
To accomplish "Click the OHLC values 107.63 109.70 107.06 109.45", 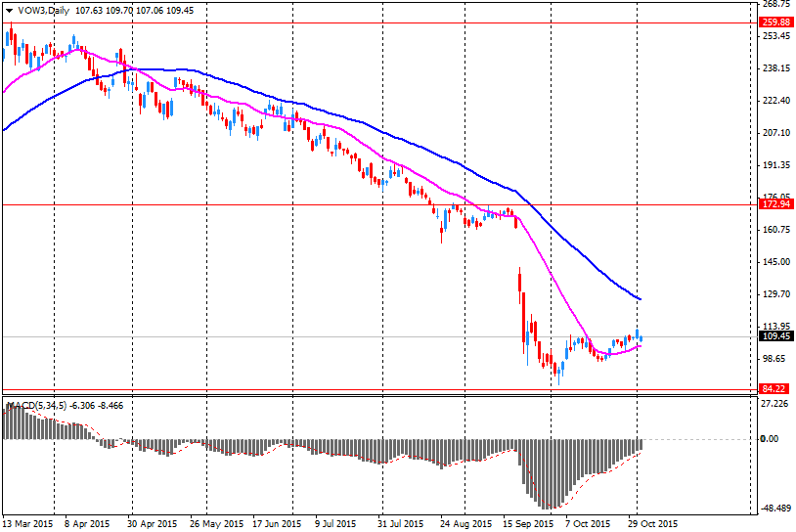I will click(x=134, y=10).
